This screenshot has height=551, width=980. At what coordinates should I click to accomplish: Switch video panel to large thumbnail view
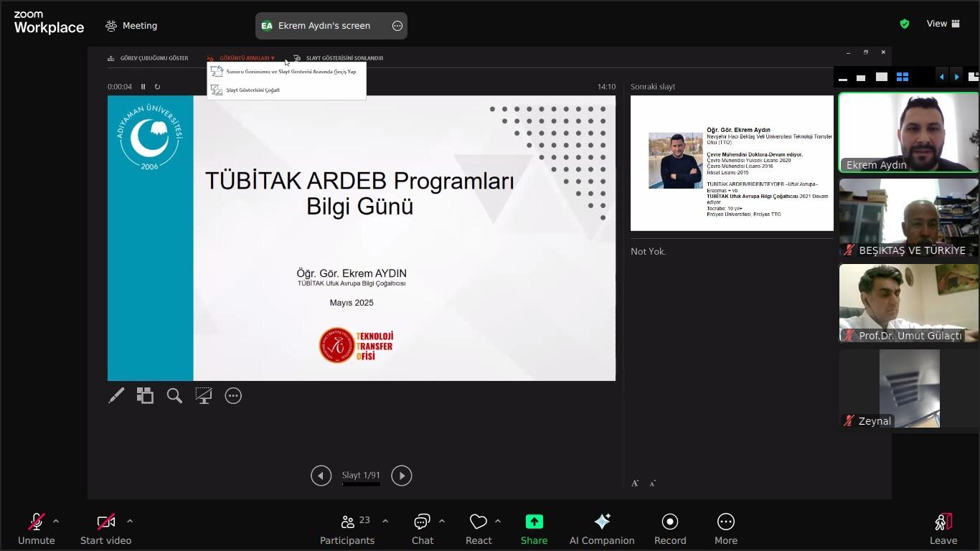coord(882,77)
